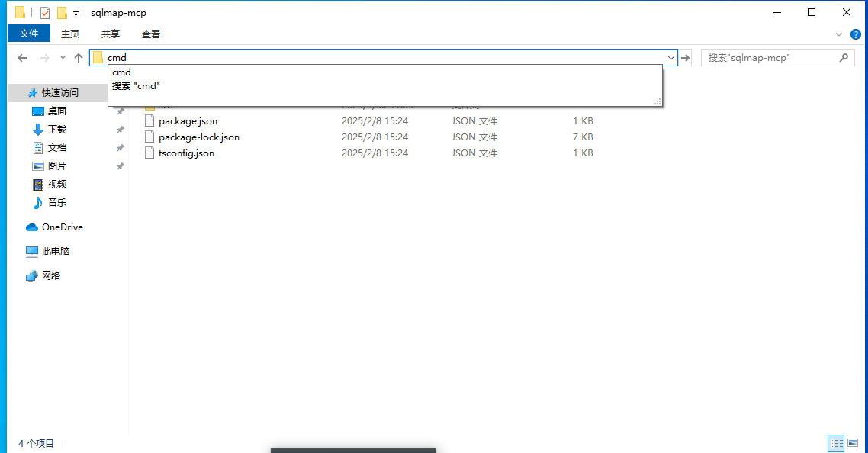Click the Go arrow beside address bar
This screenshot has width=868, height=453.
pyautogui.click(x=686, y=58)
